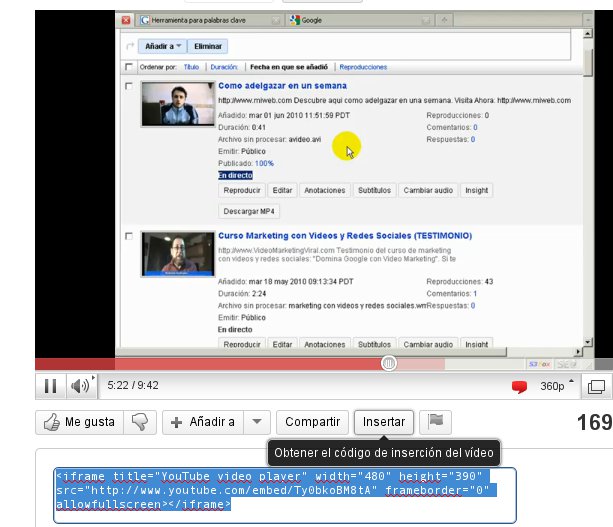Check the box for Como adelgazar video

[x=127, y=88]
